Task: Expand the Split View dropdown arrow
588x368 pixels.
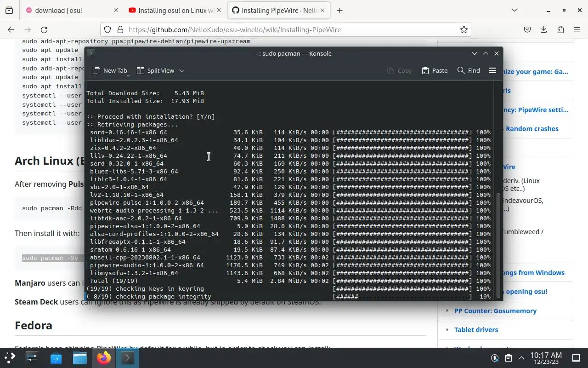Action: click(x=182, y=70)
